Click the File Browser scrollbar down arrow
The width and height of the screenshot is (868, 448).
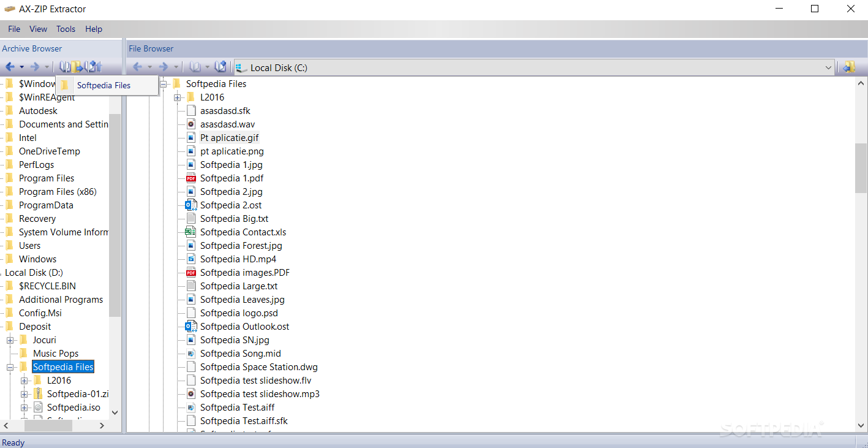pos(861,426)
